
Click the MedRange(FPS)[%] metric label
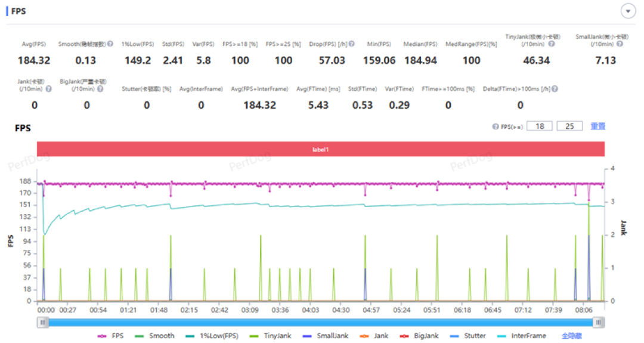471,44
